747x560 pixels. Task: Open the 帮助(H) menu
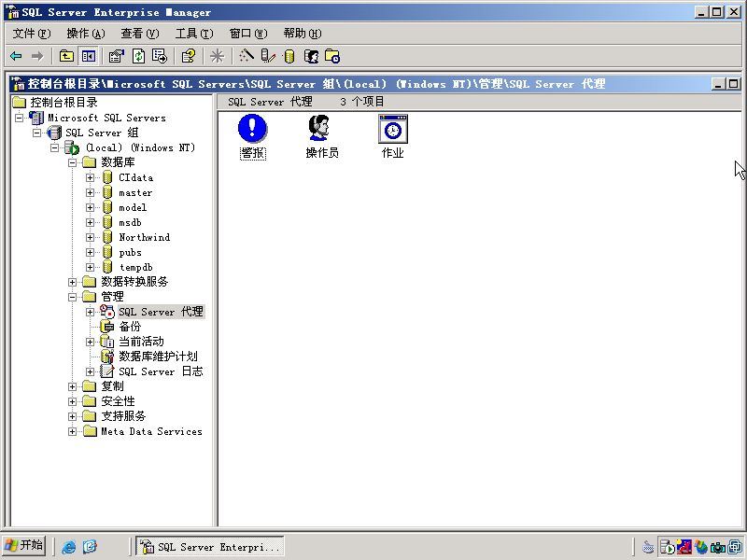click(302, 34)
